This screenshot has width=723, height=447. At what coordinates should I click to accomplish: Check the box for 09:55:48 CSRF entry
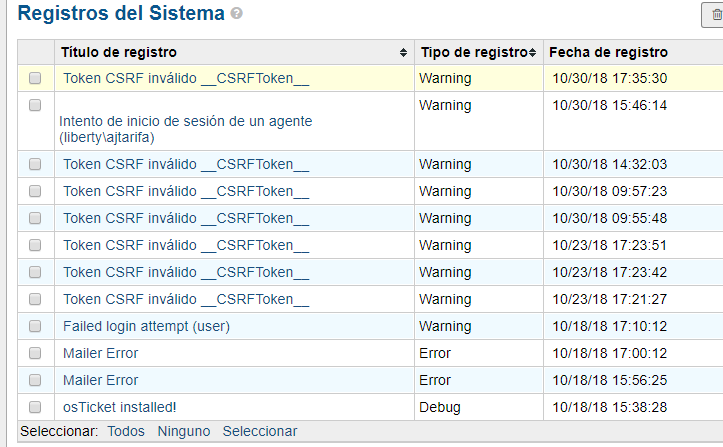(x=35, y=218)
